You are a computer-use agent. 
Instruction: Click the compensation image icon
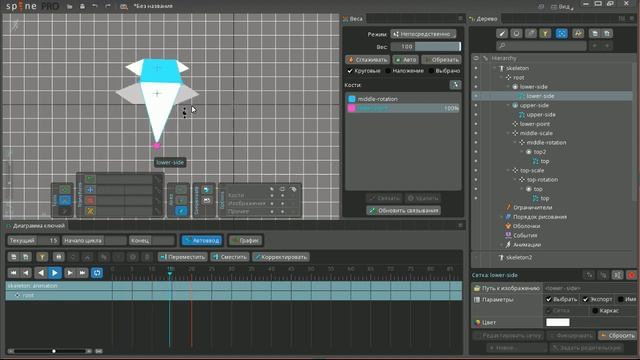[207, 200]
